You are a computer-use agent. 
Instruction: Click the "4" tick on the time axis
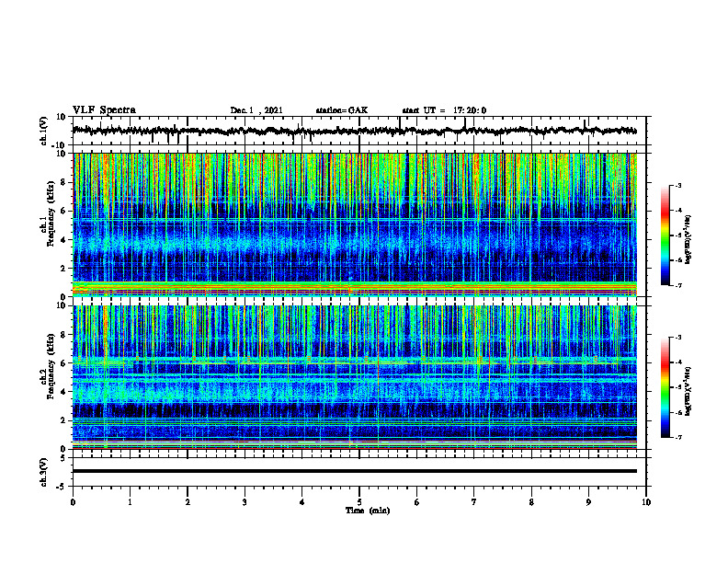pos(302,502)
